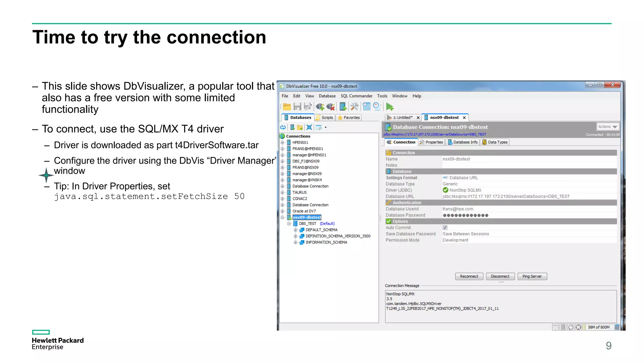Open the Properties tab of the connection

[x=431, y=142]
